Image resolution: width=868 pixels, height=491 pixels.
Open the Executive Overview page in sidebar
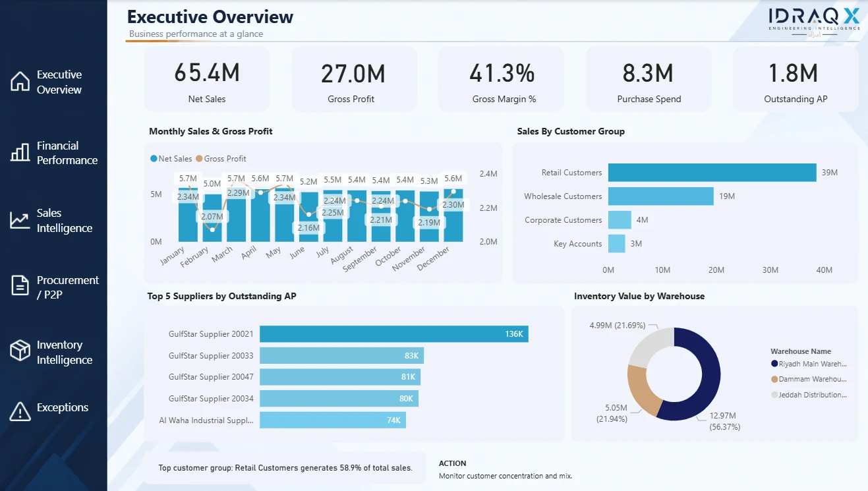tap(59, 82)
